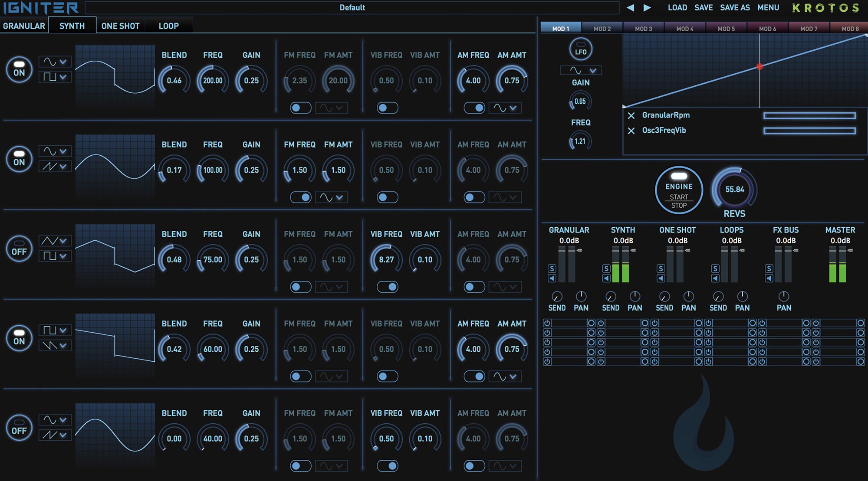This screenshot has height=481, width=868.
Task: Switch to the GRANULAR tab
Action: pos(24,26)
